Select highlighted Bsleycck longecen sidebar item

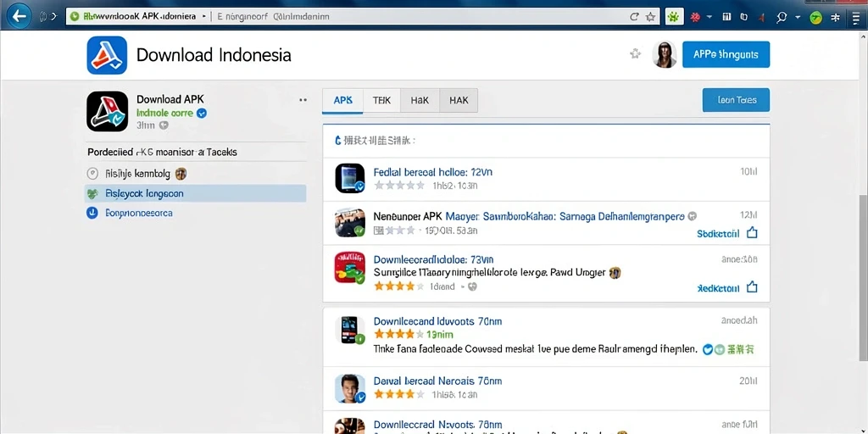pyautogui.click(x=195, y=194)
